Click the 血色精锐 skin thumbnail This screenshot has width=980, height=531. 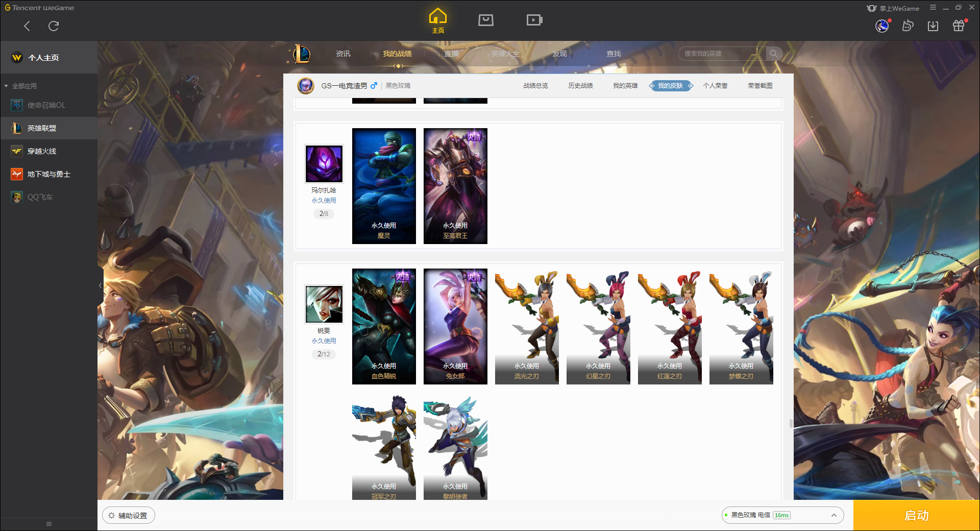(x=384, y=326)
